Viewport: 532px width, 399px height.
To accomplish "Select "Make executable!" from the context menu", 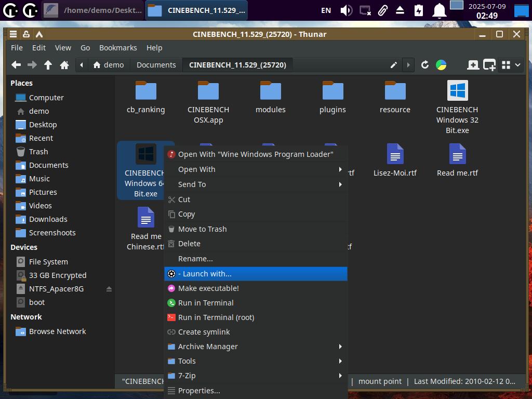I will click(x=208, y=288).
